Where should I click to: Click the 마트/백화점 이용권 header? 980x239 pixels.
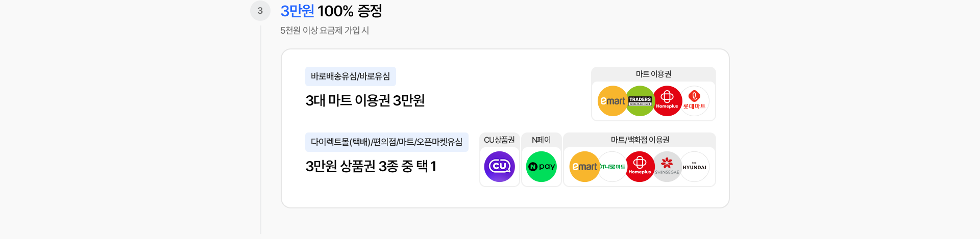640,140
